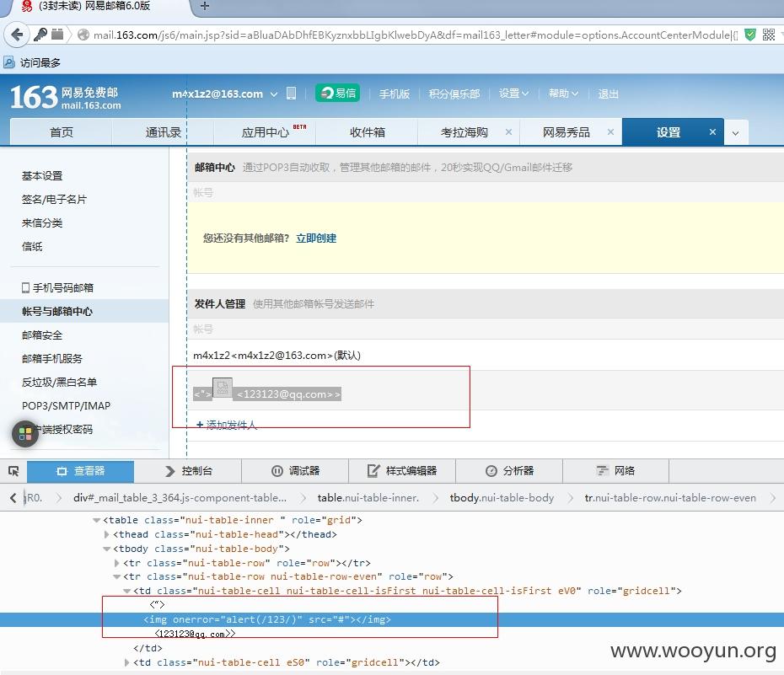Open the 帮助 dropdown in the top bar
This screenshot has height=675, width=784.
coord(563,94)
